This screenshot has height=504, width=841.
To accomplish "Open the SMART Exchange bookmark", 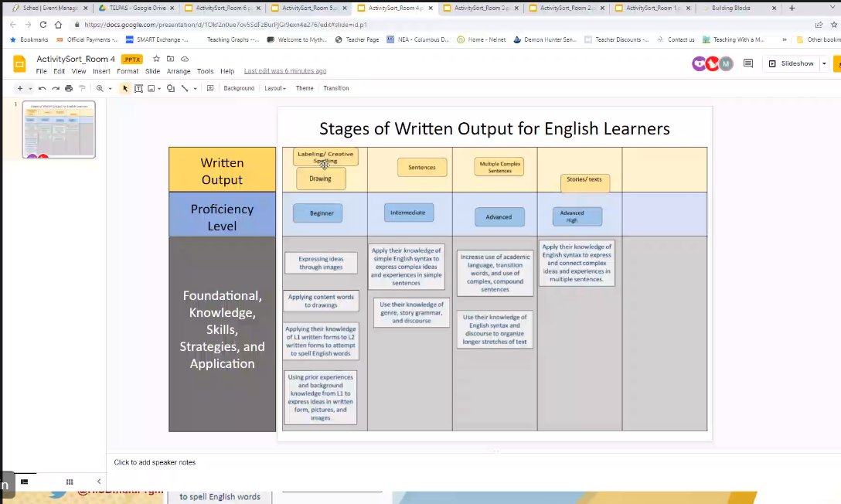I will (157, 39).
